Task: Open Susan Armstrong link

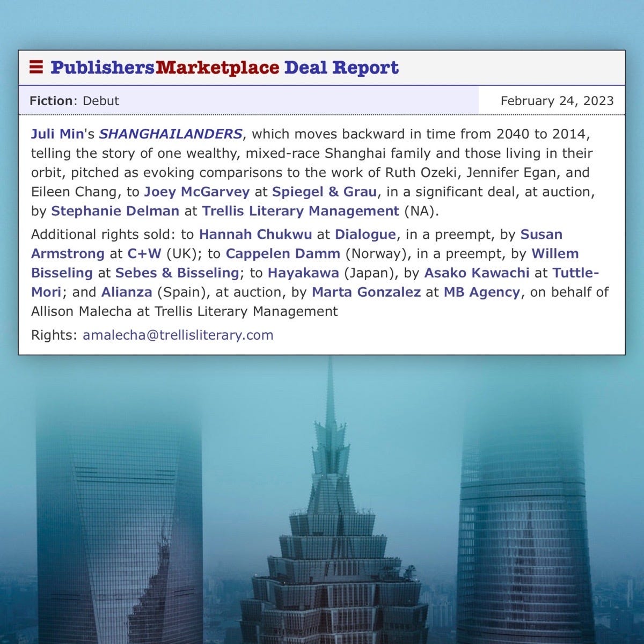Action: click(x=297, y=244)
